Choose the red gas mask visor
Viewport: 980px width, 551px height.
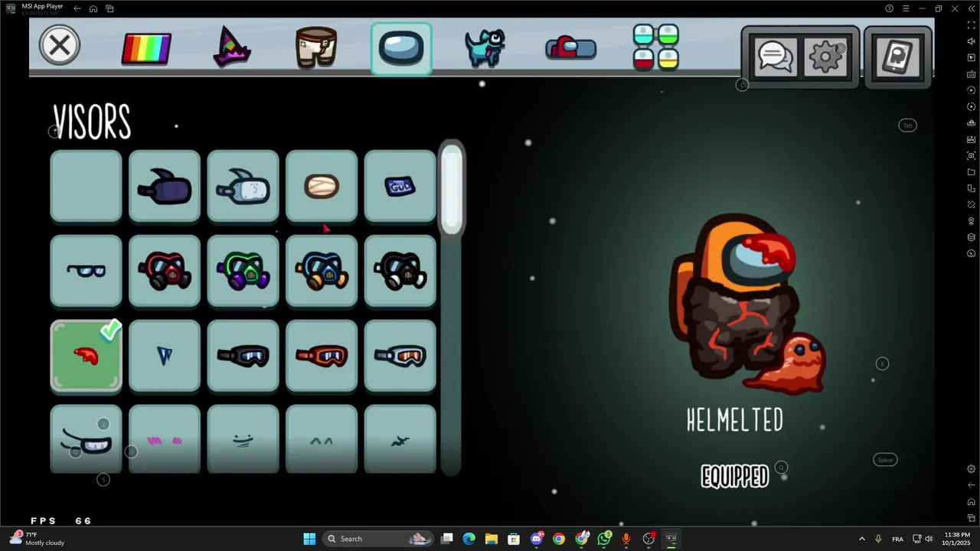(x=165, y=271)
